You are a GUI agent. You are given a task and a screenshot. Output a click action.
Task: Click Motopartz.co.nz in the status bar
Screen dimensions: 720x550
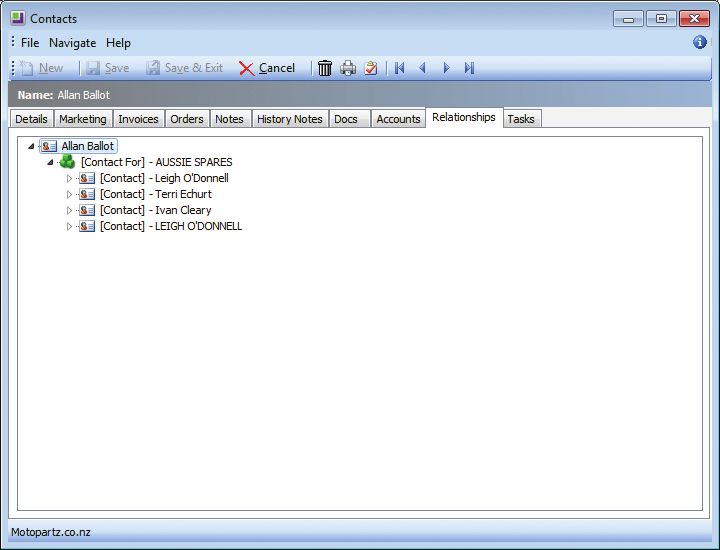click(x=51, y=532)
